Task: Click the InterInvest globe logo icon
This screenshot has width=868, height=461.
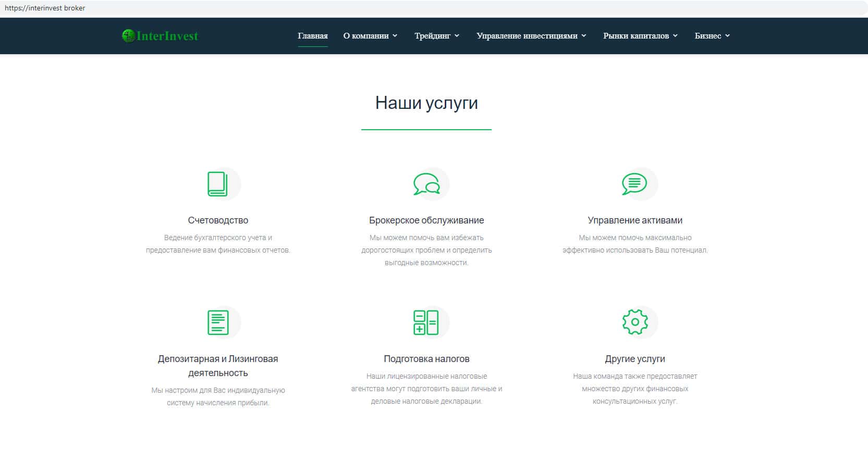Action: pos(128,35)
